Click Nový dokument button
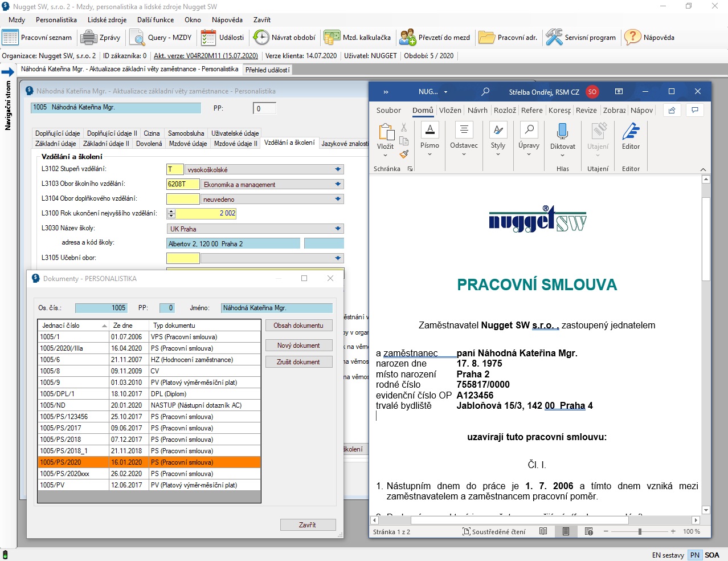 298,345
